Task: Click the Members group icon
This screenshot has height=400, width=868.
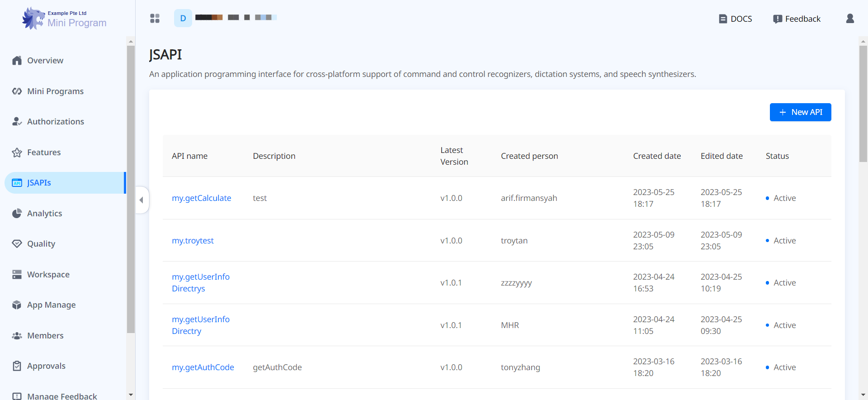Action: pos(17,336)
